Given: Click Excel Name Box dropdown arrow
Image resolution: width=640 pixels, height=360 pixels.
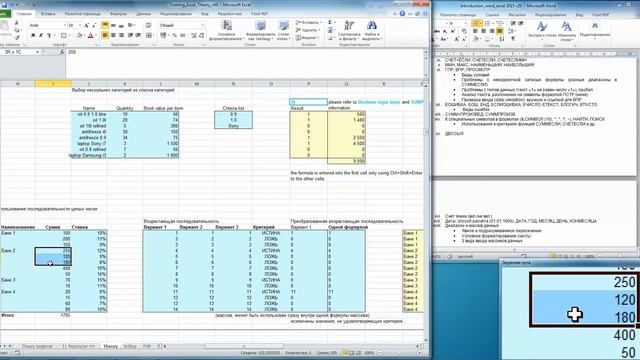Looking at the screenshot, I should pyautogui.click(x=38, y=52).
